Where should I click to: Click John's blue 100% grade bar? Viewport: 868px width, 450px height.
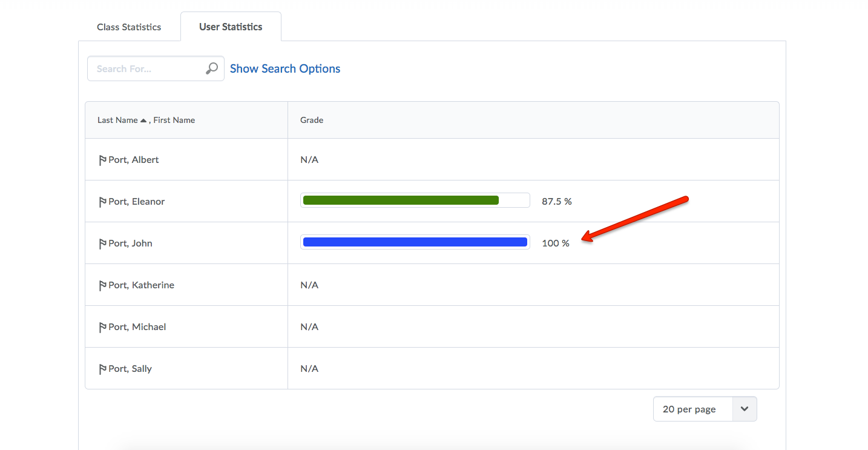pos(415,242)
